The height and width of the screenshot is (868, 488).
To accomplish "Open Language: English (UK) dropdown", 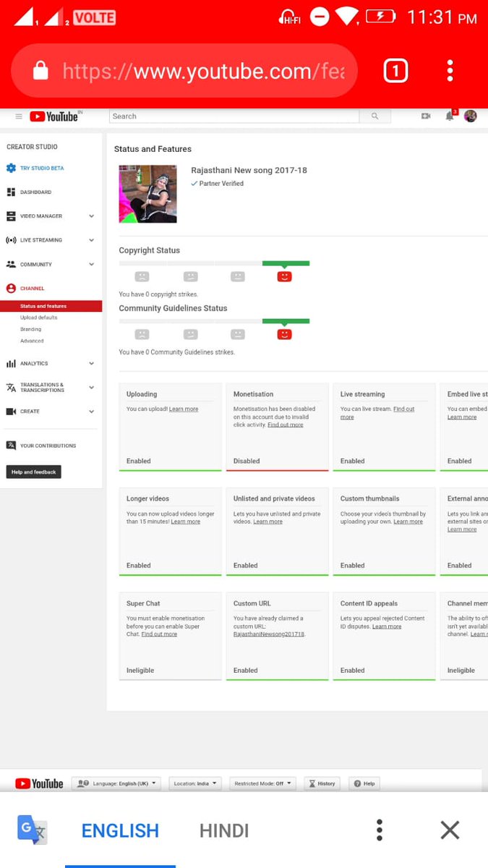I will pos(117,783).
